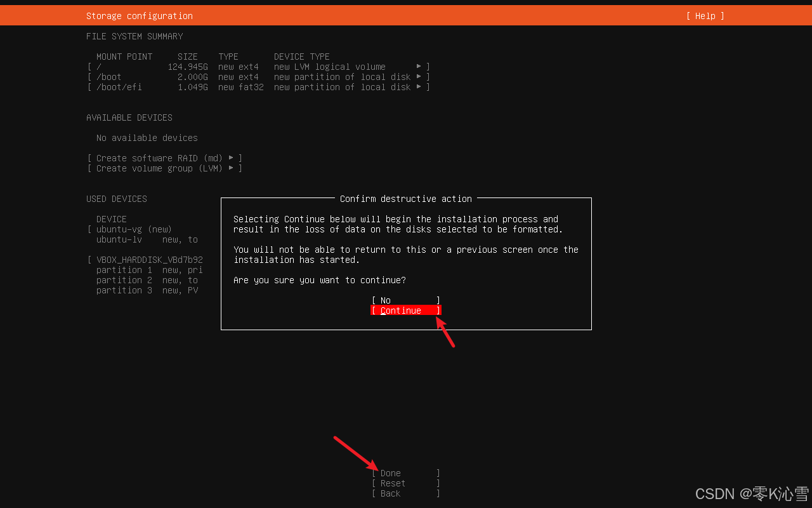Click 'USED DEVICES' heading

(117, 199)
